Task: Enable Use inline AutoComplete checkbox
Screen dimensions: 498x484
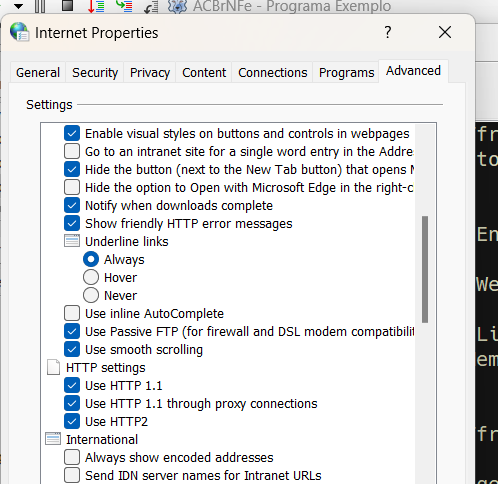Action: (x=72, y=313)
